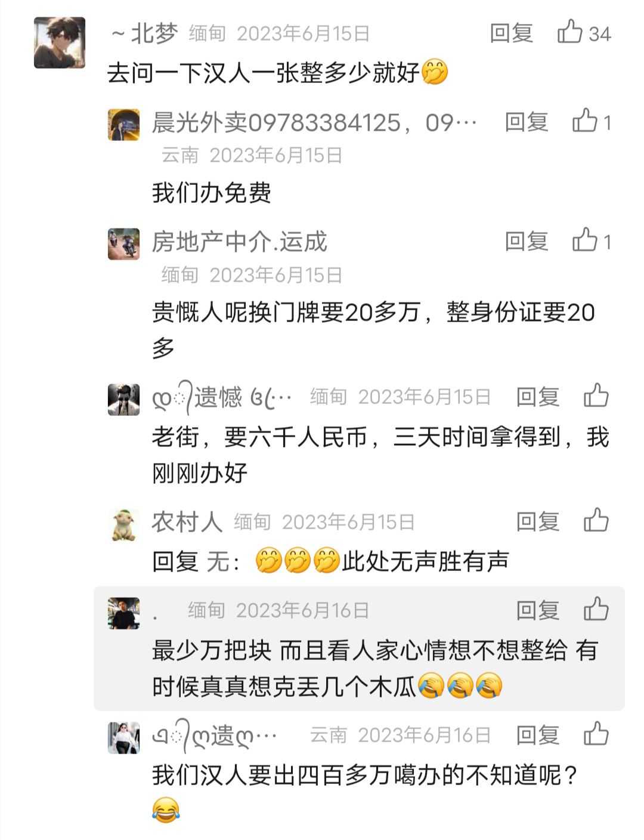Like the 老街 六千人民币 comment

click(x=596, y=396)
